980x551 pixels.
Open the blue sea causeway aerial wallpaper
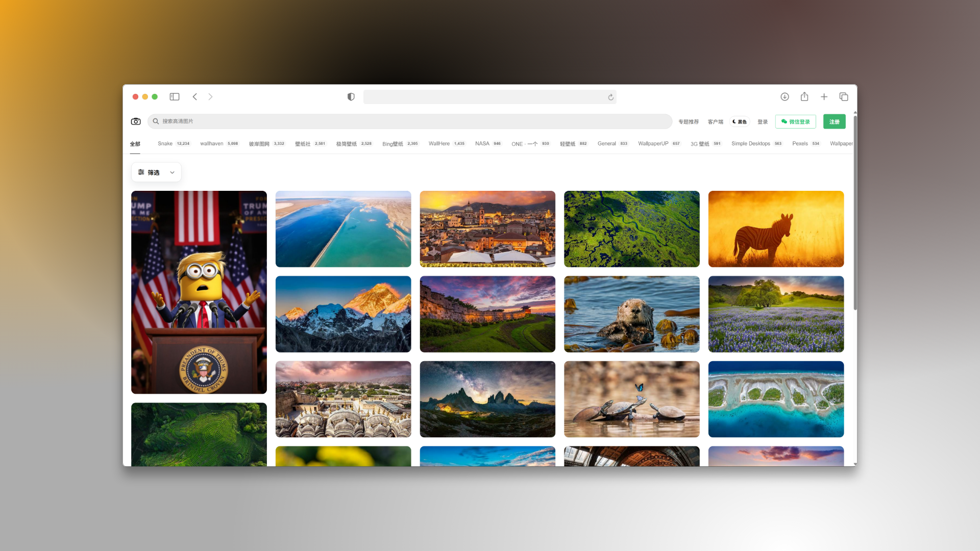click(343, 229)
